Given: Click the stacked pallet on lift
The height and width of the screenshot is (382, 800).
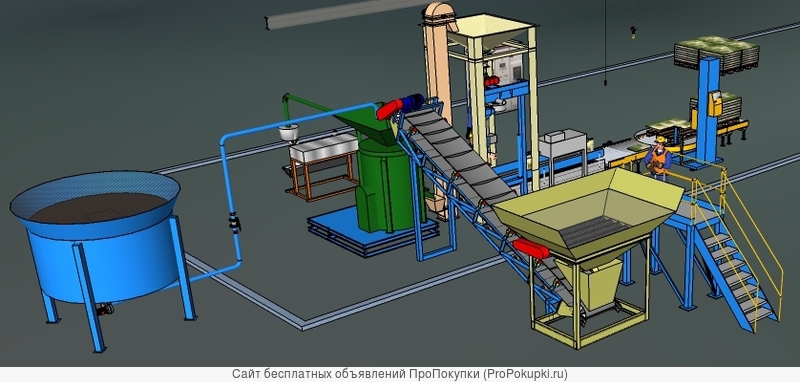Looking at the screenshot, I should pos(717,54).
